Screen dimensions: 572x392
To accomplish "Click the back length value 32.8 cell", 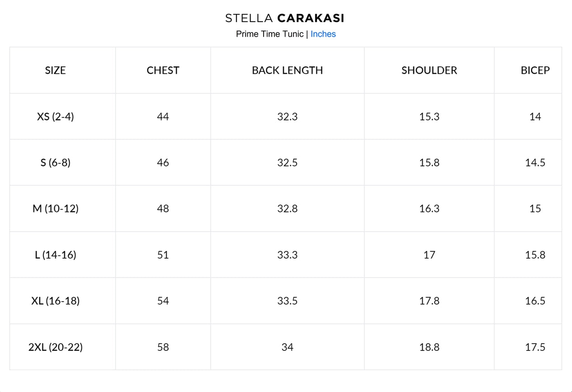I will tap(287, 208).
